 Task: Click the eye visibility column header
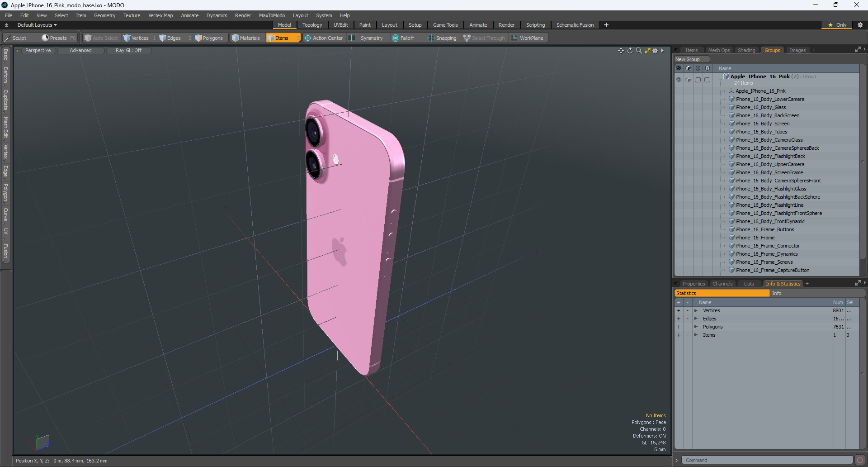(x=679, y=68)
